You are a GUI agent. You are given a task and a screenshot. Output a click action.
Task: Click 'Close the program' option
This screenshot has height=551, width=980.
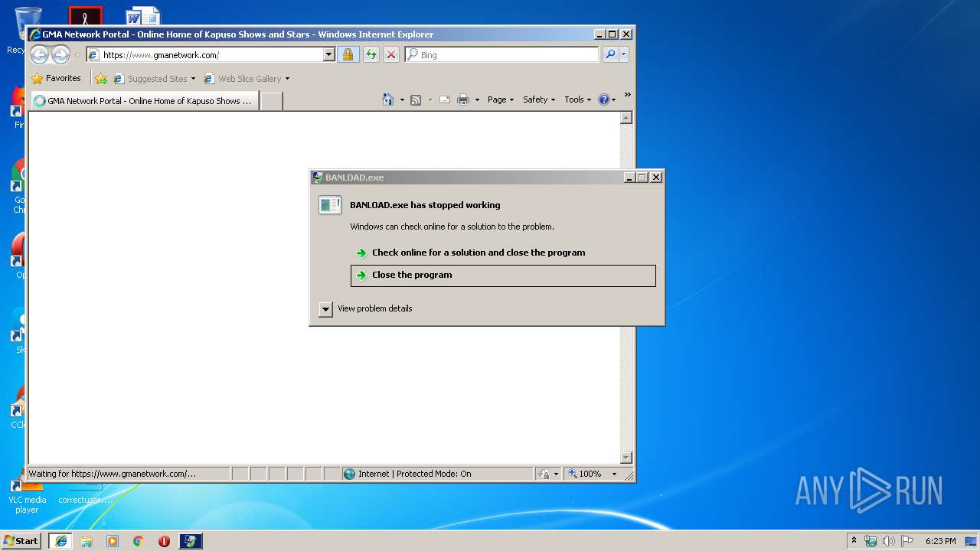tap(503, 275)
